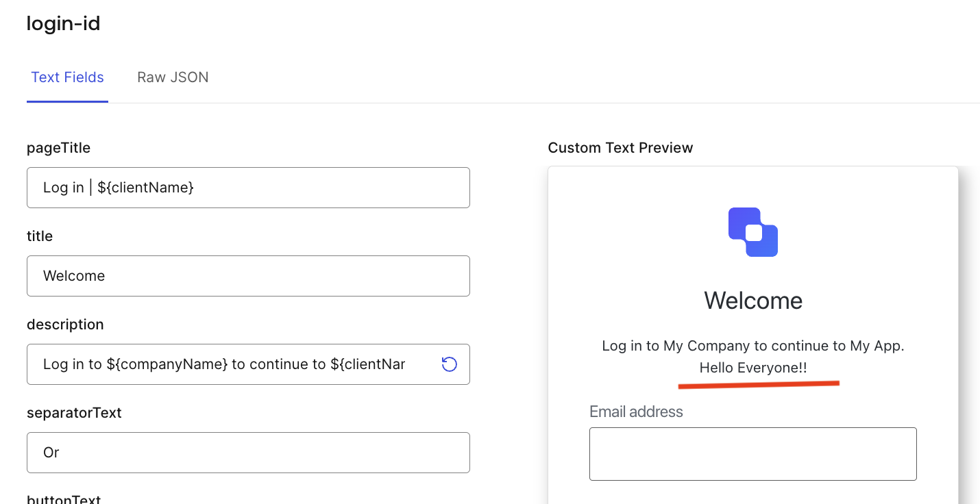This screenshot has width=980, height=504.
Task: Switch to the Raw JSON tab
Action: pos(173,77)
